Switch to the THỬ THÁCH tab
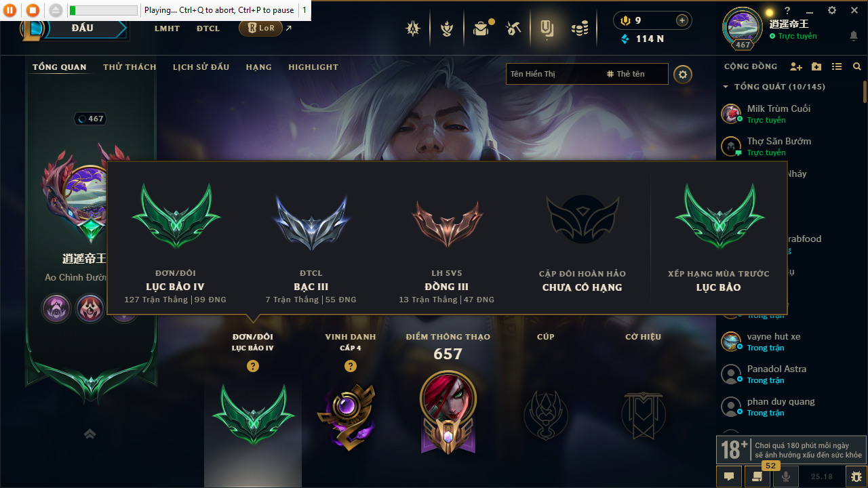The width and height of the screenshot is (868, 488). pyautogui.click(x=130, y=67)
